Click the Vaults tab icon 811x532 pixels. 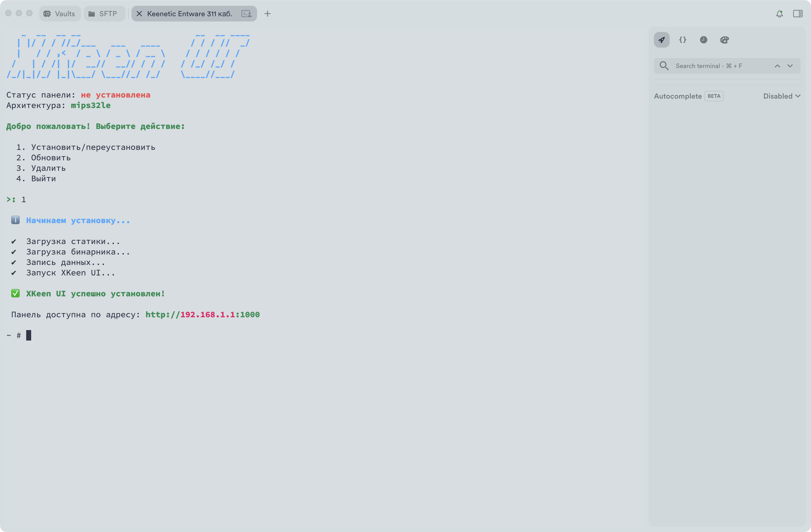click(47, 14)
